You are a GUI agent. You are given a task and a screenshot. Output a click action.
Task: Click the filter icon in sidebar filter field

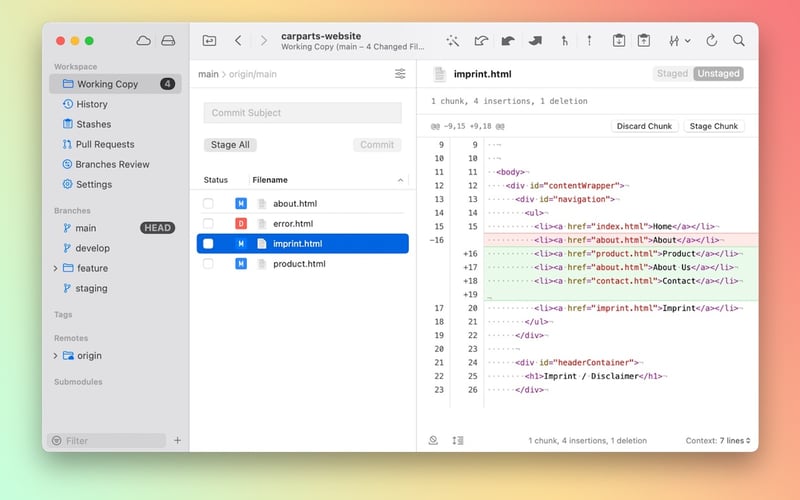coord(57,441)
